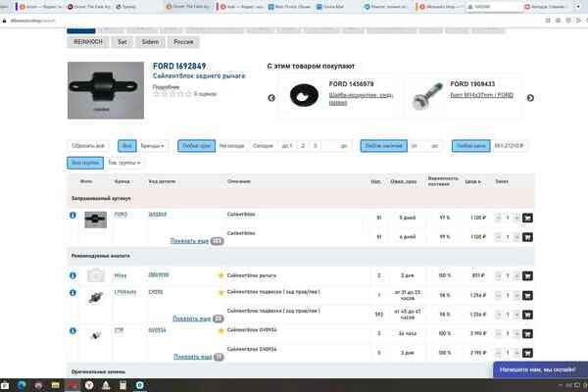Open the Шайба link under FORD 1456979

pos(361,99)
